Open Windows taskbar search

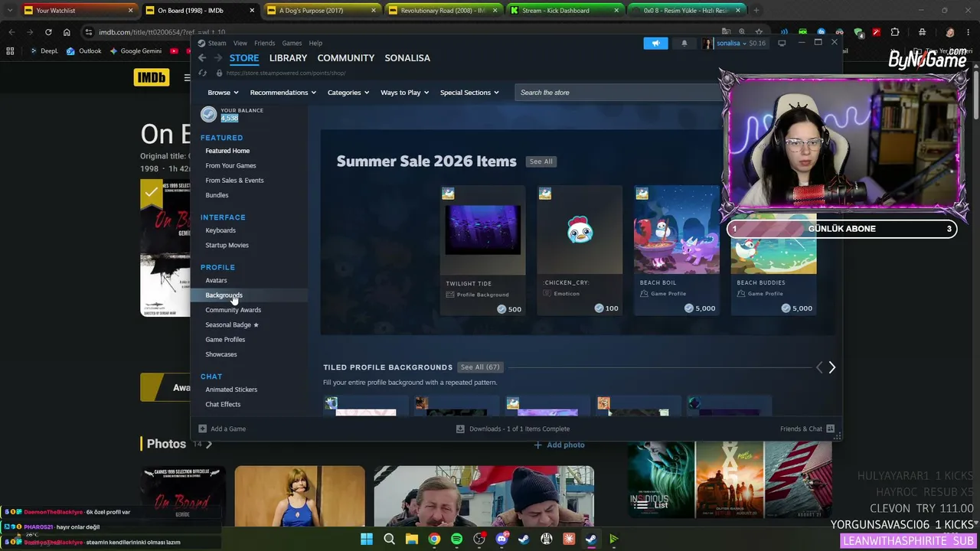tap(389, 539)
